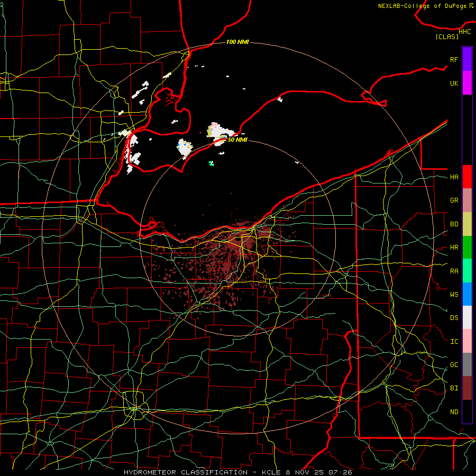
Task: Click the UK magenta legend color swatch
Action: tap(467, 83)
